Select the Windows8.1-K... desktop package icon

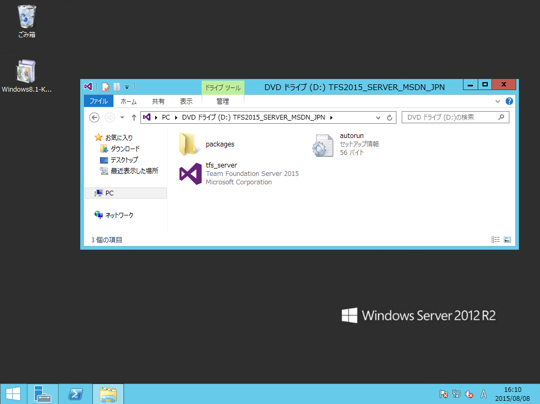26,76
